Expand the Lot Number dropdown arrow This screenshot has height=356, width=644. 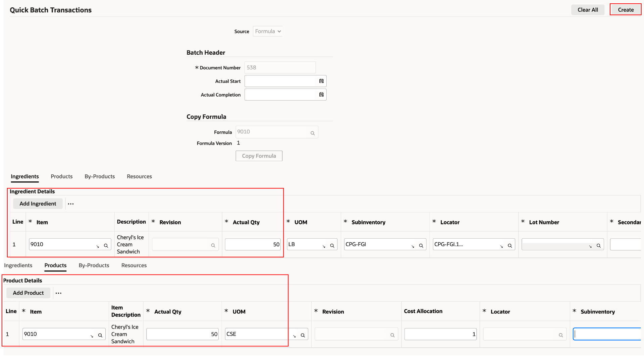[590, 245]
